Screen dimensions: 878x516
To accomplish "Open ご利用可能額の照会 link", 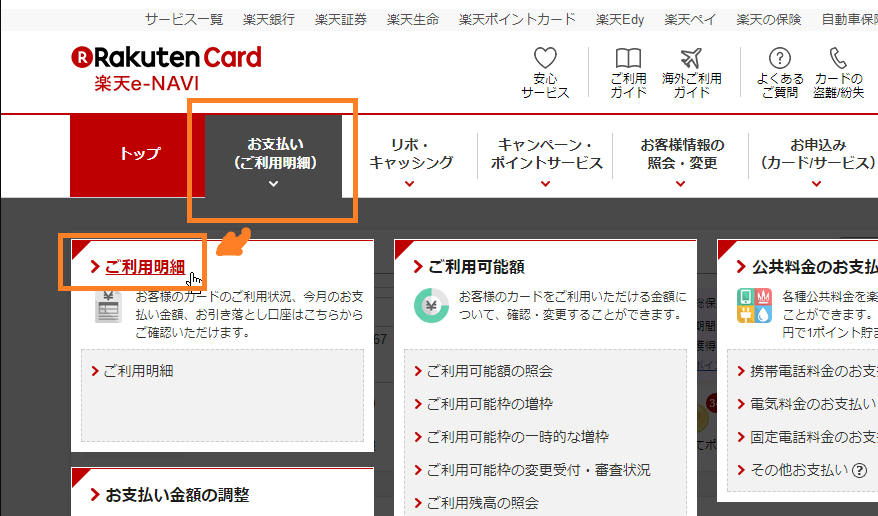I will (489, 371).
